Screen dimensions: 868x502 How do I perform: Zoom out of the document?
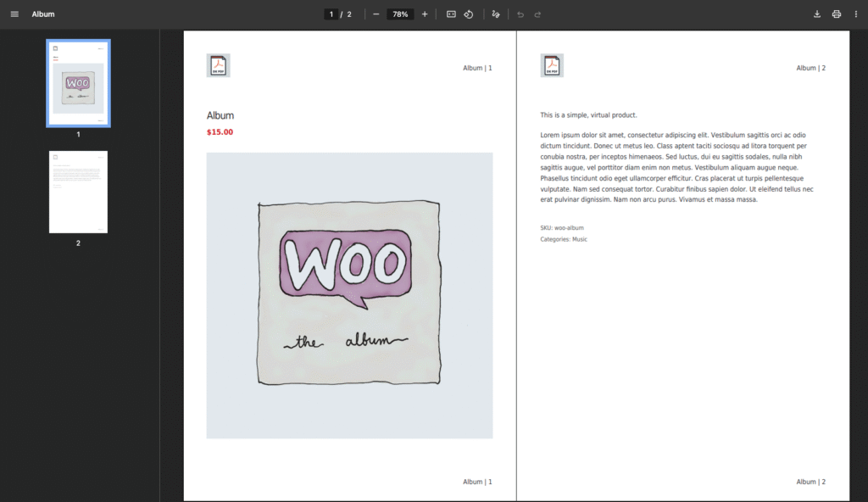point(374,14)
